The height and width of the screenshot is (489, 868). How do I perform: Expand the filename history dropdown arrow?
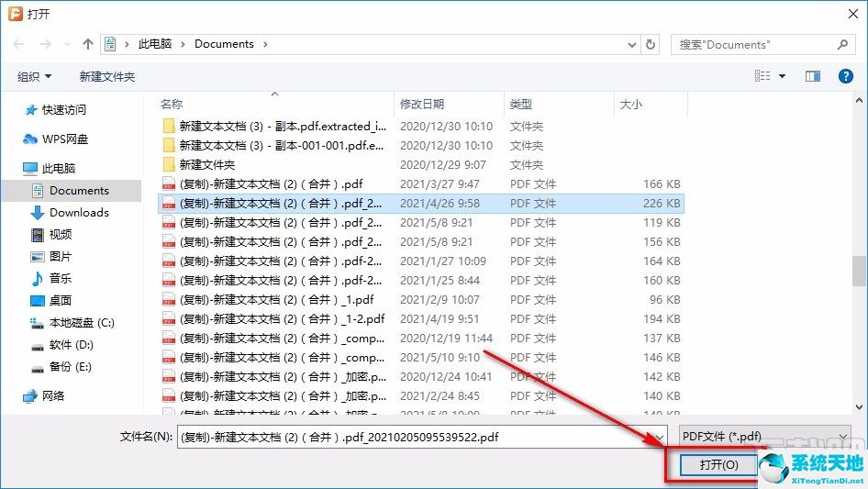660,437
